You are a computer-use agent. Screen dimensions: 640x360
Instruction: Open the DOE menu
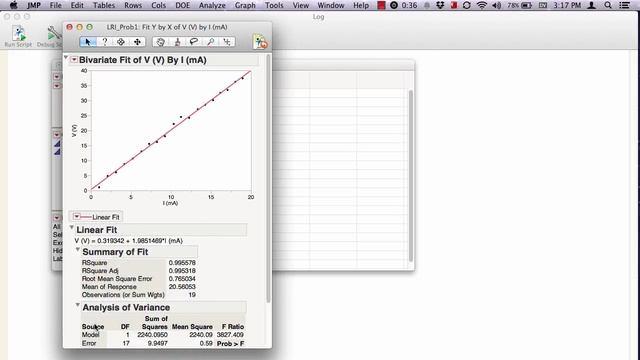[182, 5]
